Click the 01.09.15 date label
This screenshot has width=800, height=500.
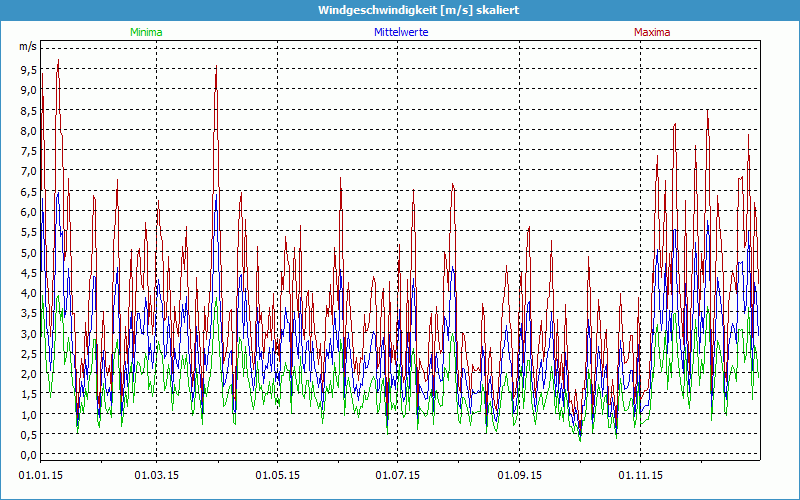520,475
